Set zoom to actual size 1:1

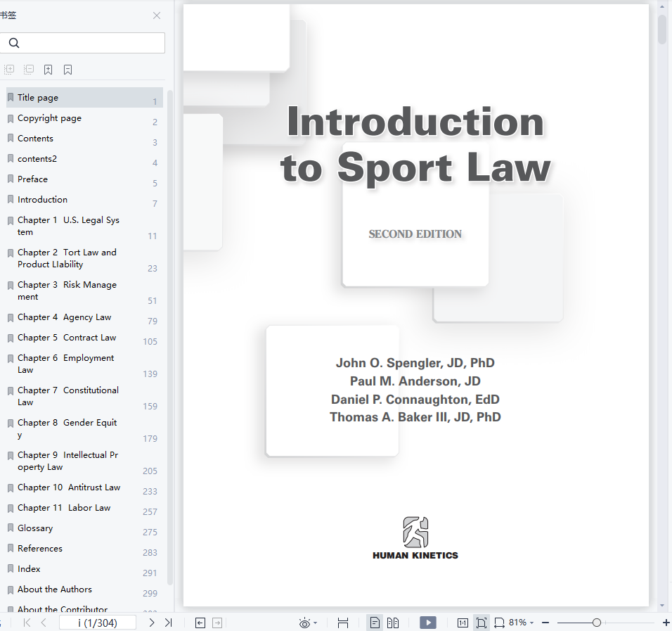click(463, 623)
